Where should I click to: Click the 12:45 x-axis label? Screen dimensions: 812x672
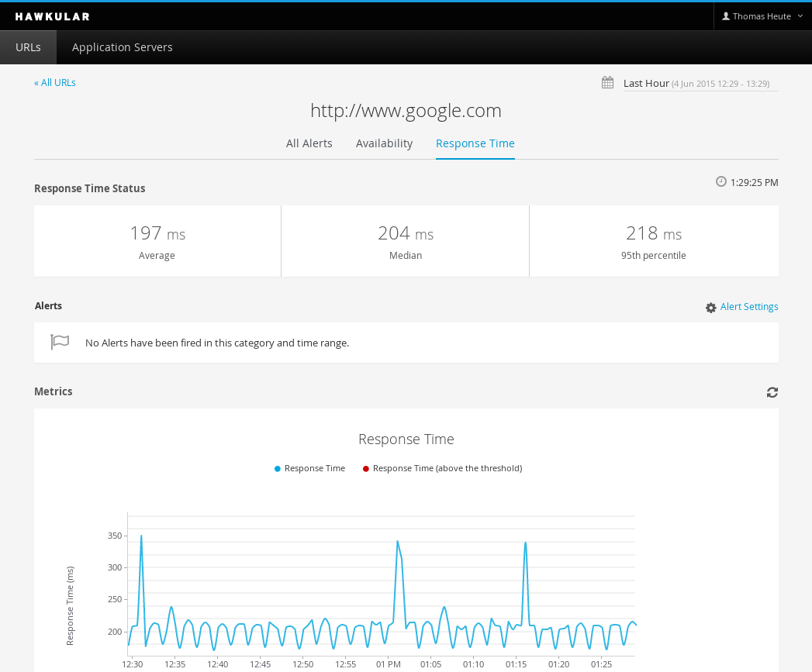coord(260,664)
